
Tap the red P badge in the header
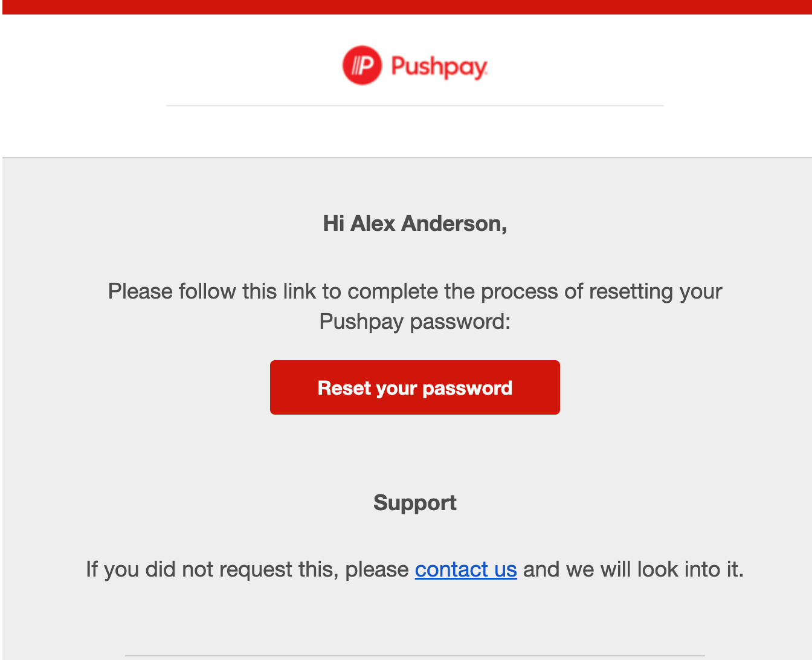coord(361,64)
